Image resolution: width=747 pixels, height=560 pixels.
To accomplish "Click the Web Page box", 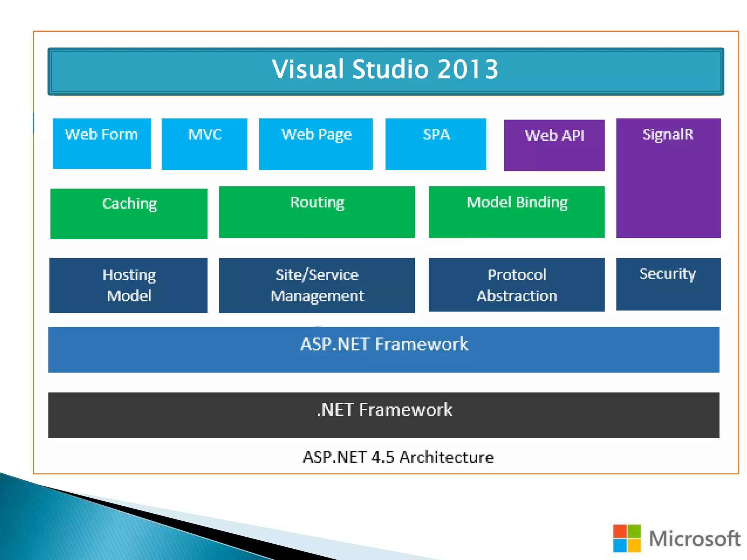I will pos(316,144).
